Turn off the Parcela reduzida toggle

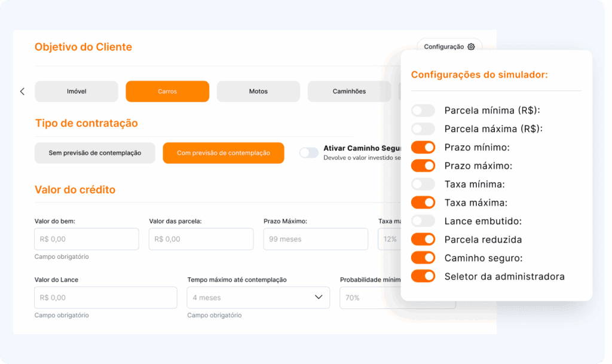[423, 240]
